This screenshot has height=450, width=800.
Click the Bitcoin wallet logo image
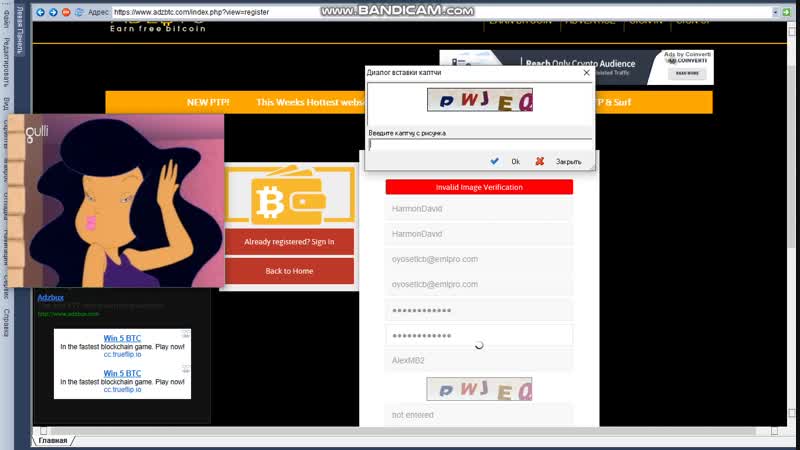[289, 195]
